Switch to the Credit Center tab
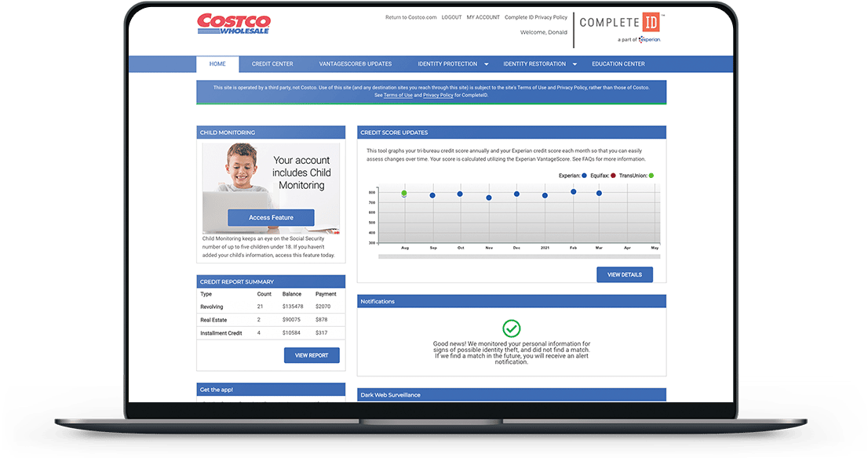 272,64
